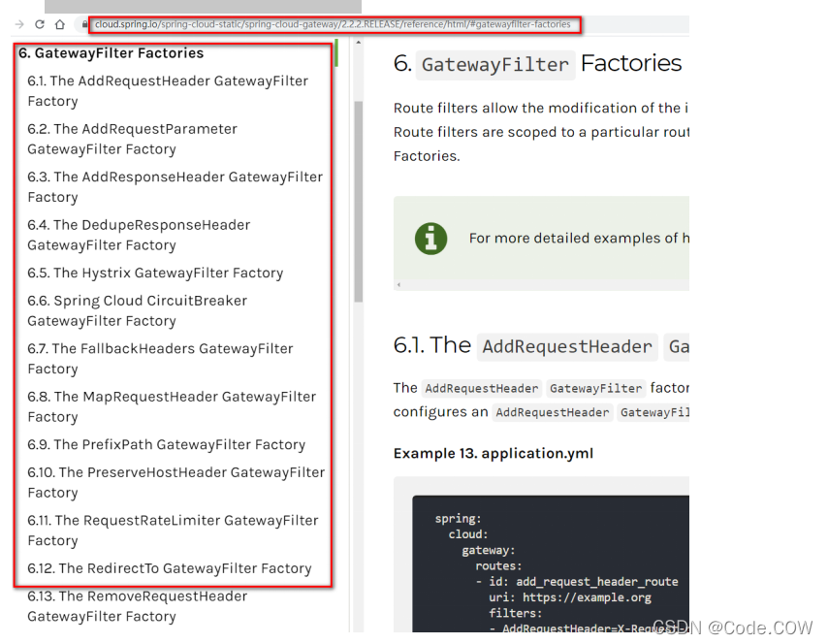Image resolution: width=828 pixels, height=644 pixels.
Task: Open 6.13 RemoveRequestHeader GatewayFilter Factory link
Action: coord(138,606)
